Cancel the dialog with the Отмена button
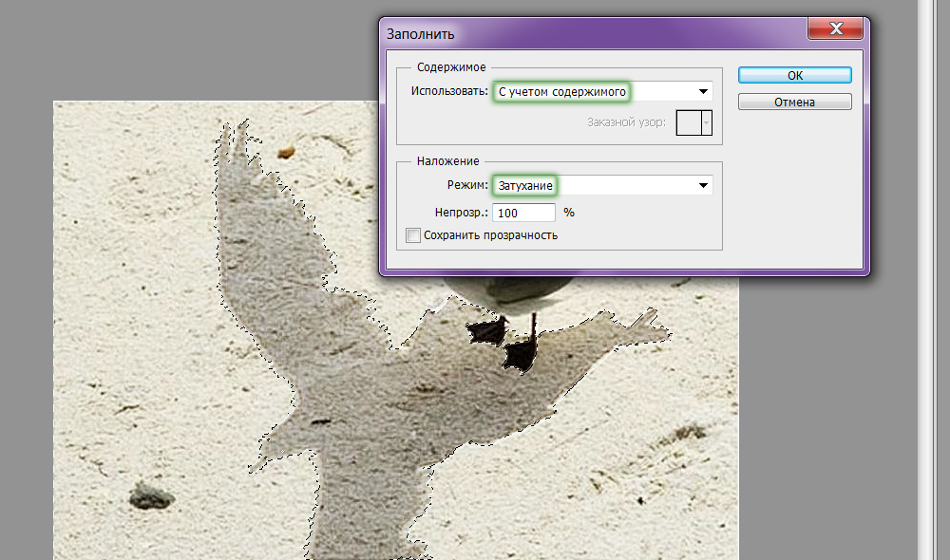 [x=795, y=102]
